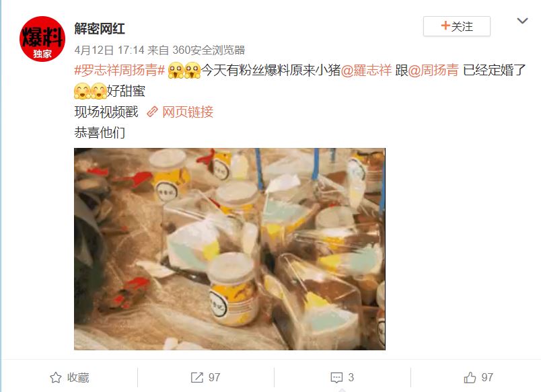Click the 360安全浏览器 source text
This screenshot has width=541, height=392.
(209, 50)
